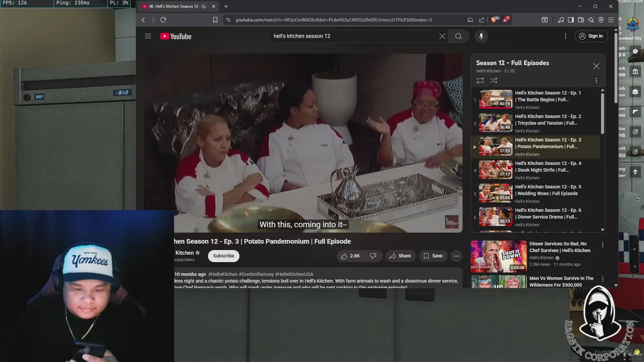Toggle the browser sidebar panel icon
644x362 pixels.
(571, 20)
